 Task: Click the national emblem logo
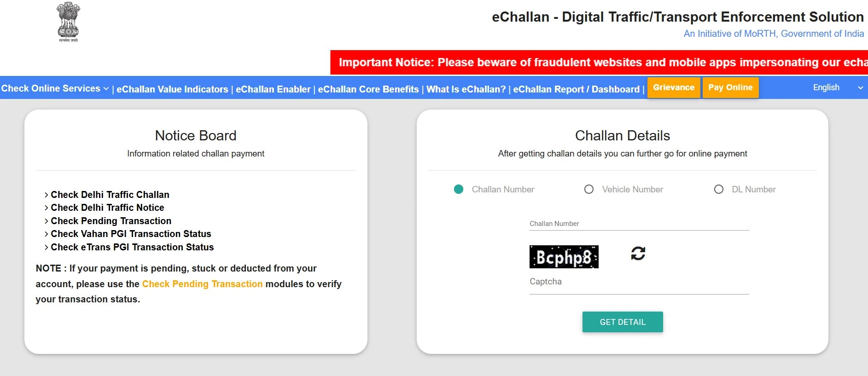(x=68, y=22)
